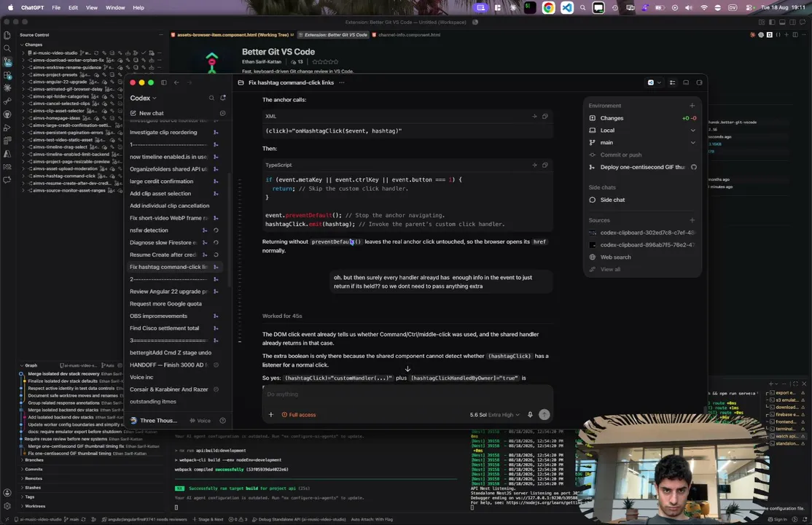Viewport: 812px width, 525px height.
Task: Open Changes in the Environment panel
Action: click(x=642, y=118)
